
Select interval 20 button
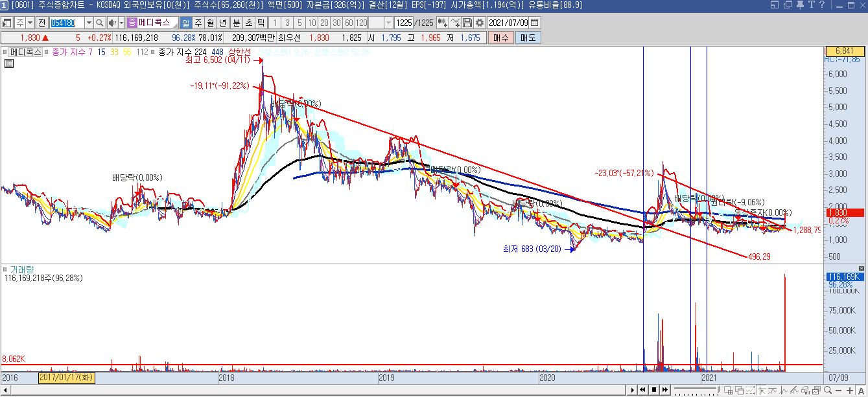pos(324,23)
